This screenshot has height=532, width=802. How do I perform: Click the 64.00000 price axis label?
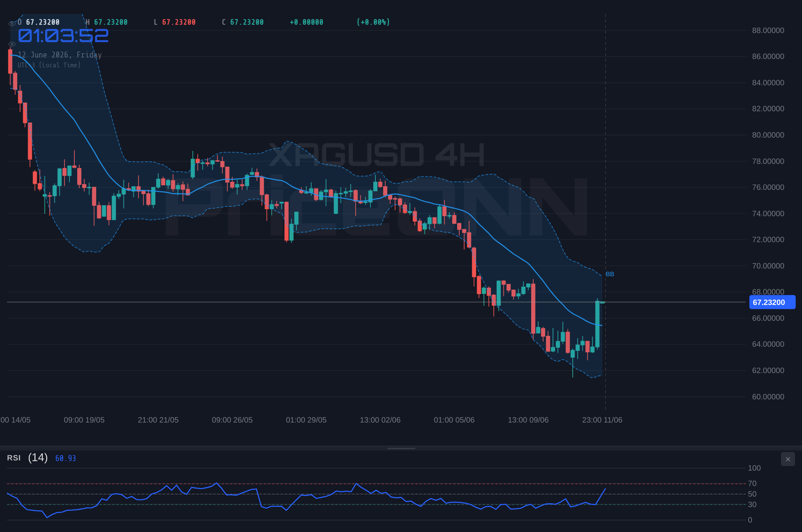point(768,344)
